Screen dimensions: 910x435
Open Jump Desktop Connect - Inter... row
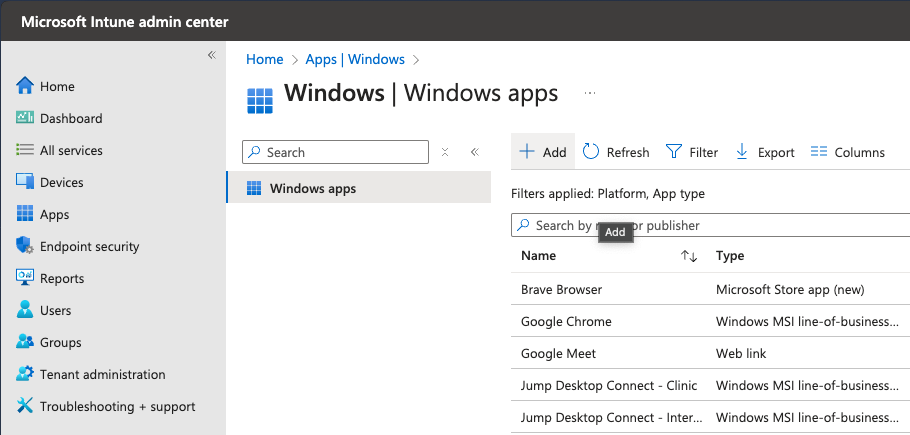point(612,417)
